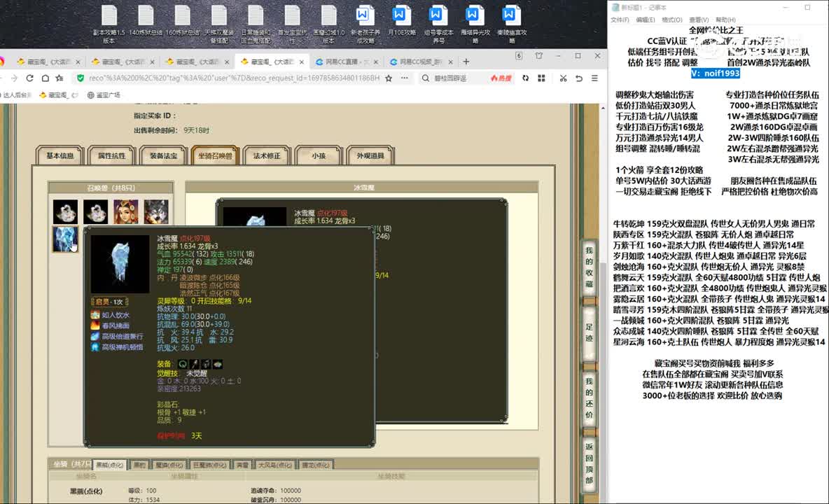
Task: Open Notepad's 编辑(E) menu
Action: (x=646, y=20)
